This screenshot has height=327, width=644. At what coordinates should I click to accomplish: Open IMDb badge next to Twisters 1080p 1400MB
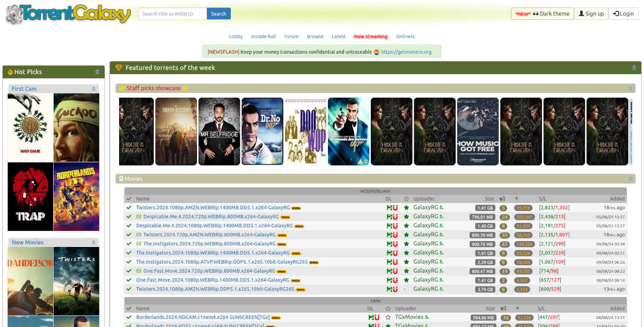(296, 208)
